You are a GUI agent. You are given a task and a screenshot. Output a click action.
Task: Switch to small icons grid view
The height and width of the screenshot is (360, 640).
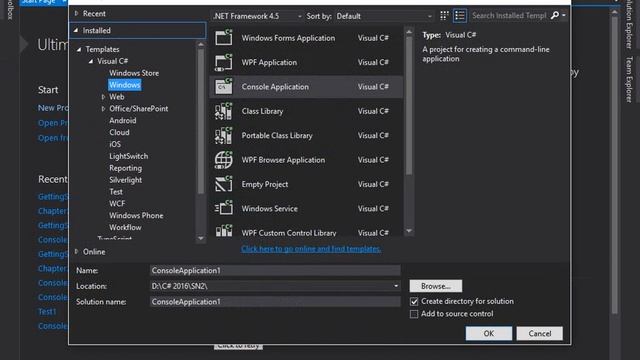[x=444, y=16]
